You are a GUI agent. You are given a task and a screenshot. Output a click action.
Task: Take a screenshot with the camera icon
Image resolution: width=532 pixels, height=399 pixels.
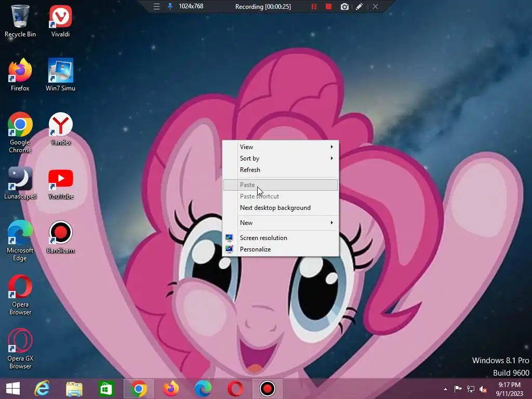(x=344, y=6)
